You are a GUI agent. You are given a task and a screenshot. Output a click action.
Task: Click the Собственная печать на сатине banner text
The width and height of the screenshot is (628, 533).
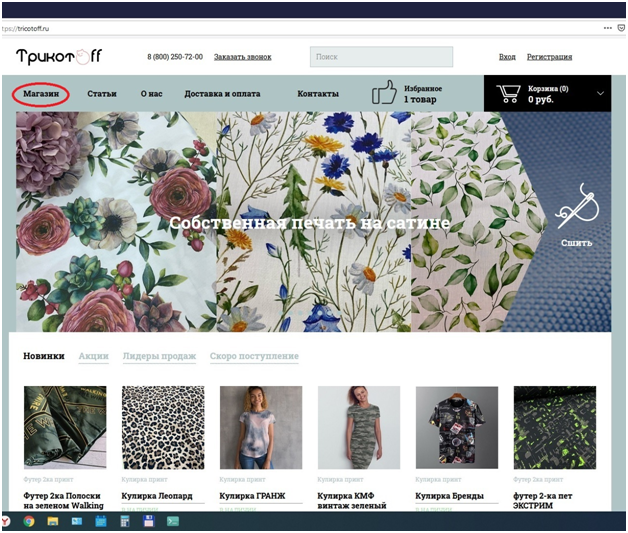point(310,223)
